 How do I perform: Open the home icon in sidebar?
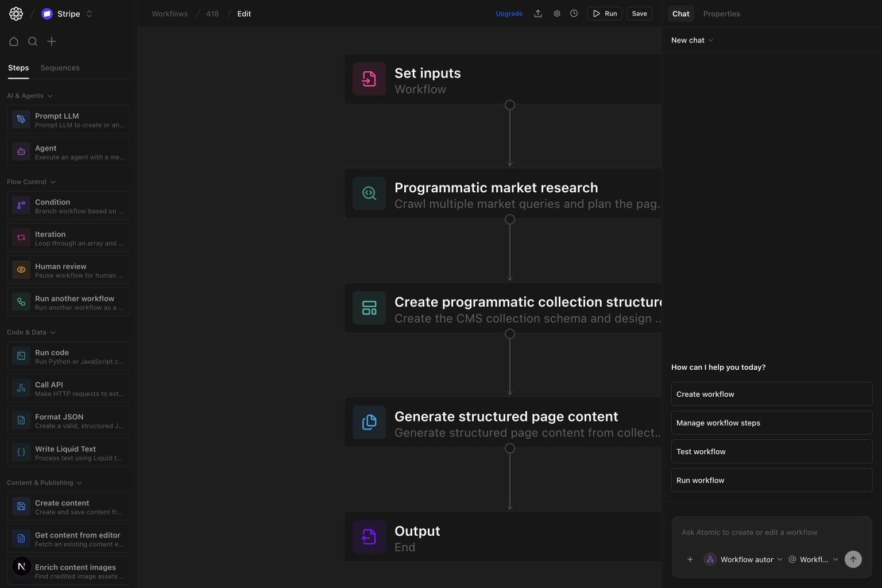click(14, 41)
